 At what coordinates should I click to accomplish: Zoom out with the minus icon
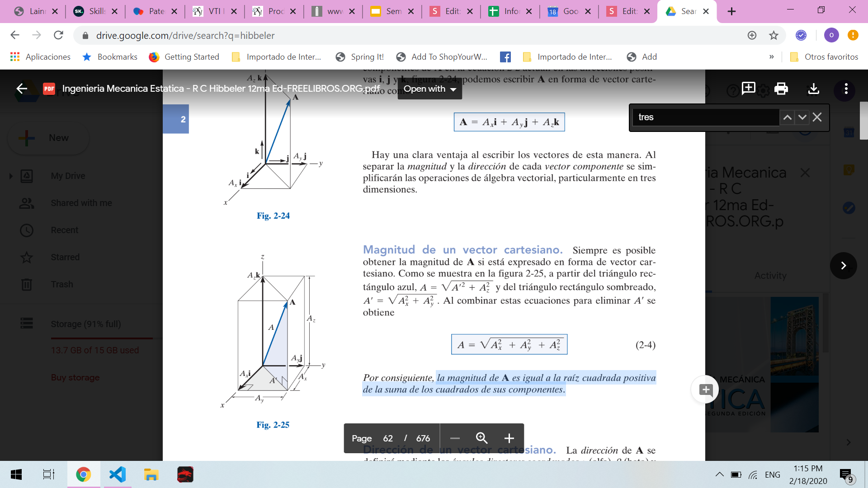455,438
